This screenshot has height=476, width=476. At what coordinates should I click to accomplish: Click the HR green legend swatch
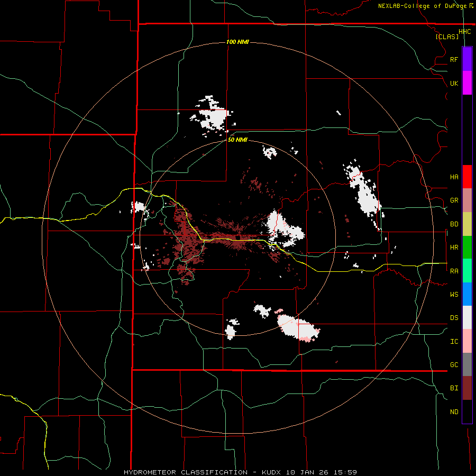pos(467,248)
